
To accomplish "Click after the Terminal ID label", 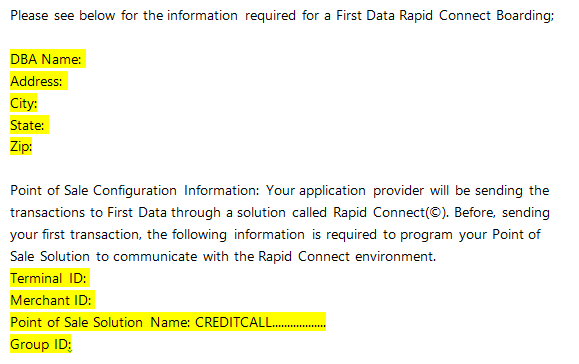I will pyautogui.click(x=88, y=278).
